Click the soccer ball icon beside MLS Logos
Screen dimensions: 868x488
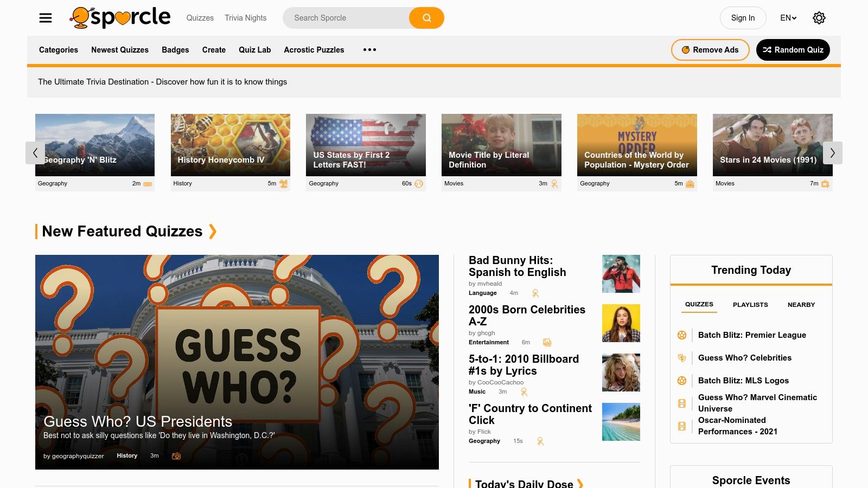(682, 381)
